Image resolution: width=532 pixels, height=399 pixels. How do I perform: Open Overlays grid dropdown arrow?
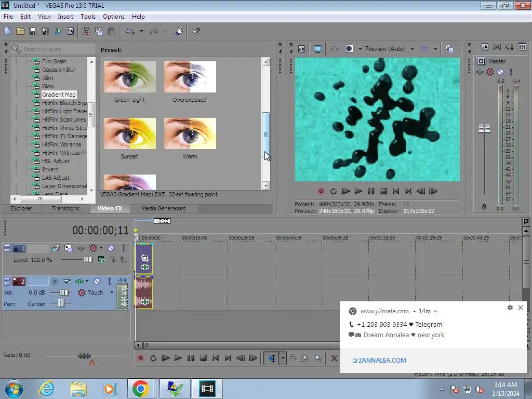click(x=435, y=49)
